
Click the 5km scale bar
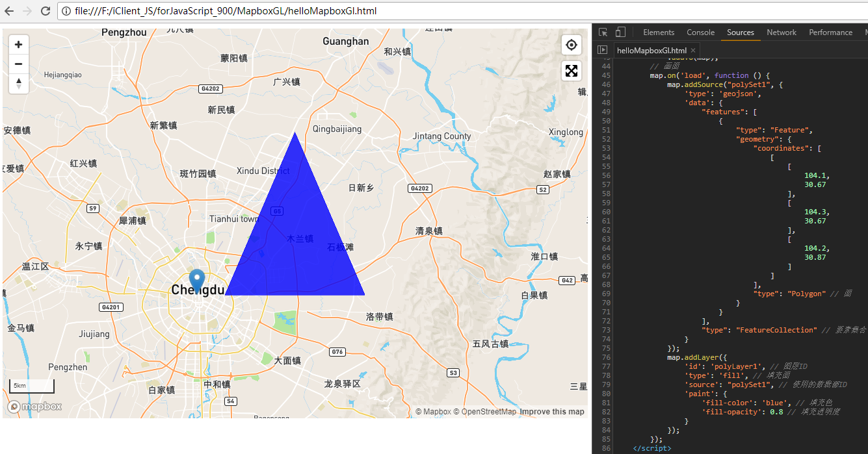click(31, 386)
